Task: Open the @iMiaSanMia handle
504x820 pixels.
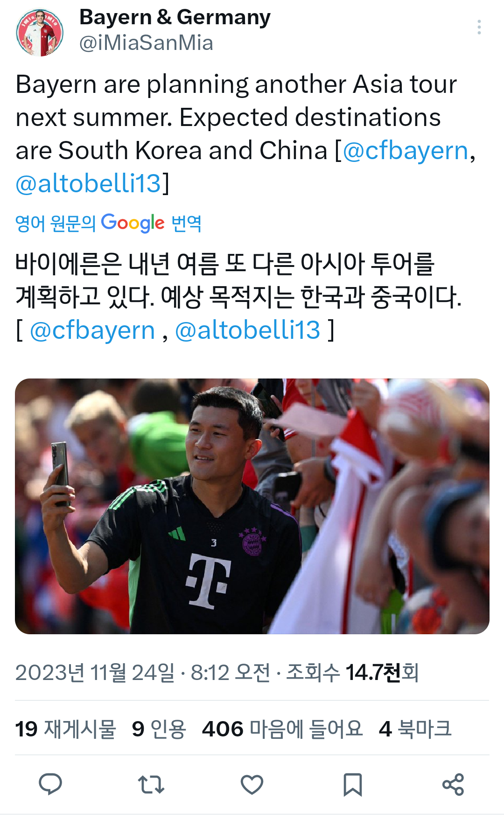Action: point(146,43)
